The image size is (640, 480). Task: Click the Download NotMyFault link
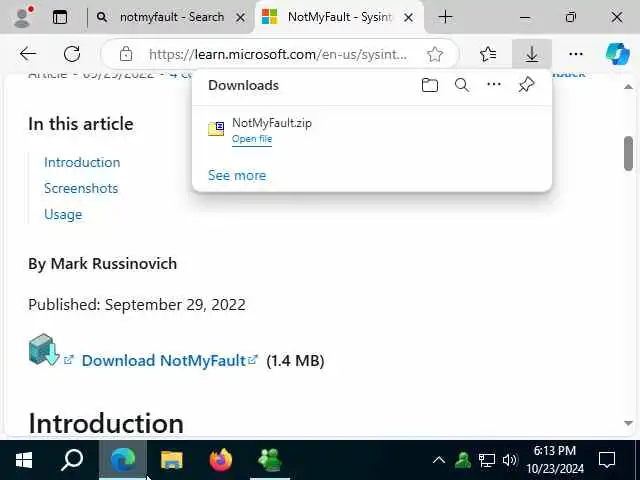(163, 360)
